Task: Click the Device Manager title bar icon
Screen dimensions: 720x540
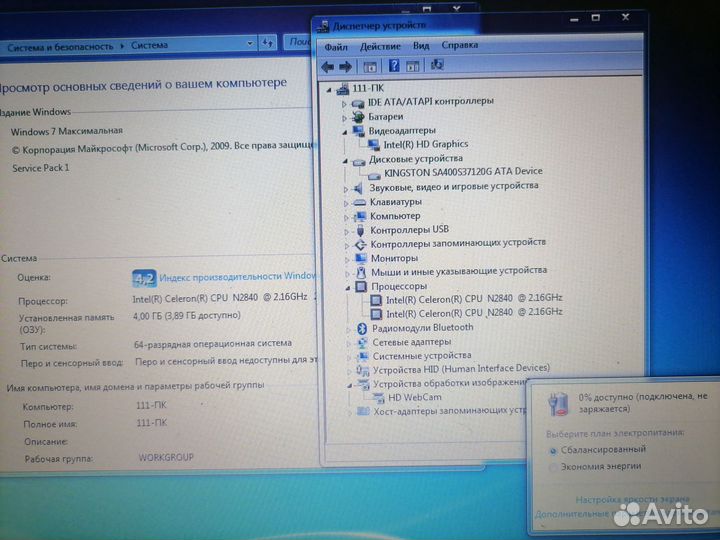Action: click(323, 26)
